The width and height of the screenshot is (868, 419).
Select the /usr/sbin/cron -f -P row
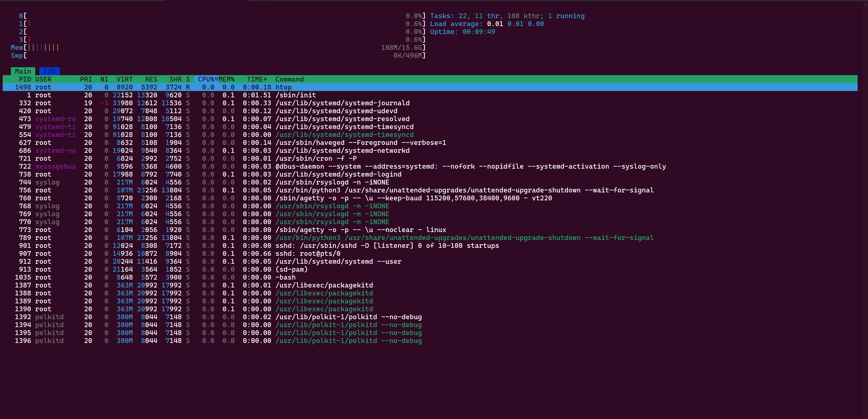(430, 158)
